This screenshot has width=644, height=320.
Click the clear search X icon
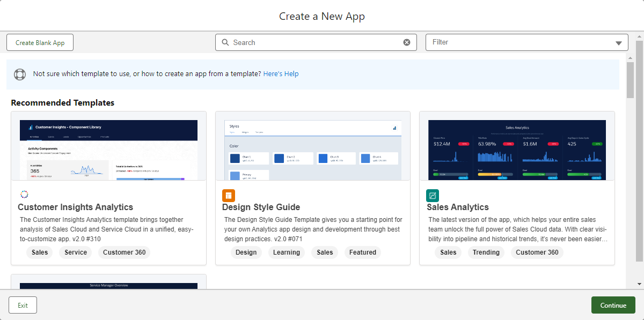tap(407, 42)
